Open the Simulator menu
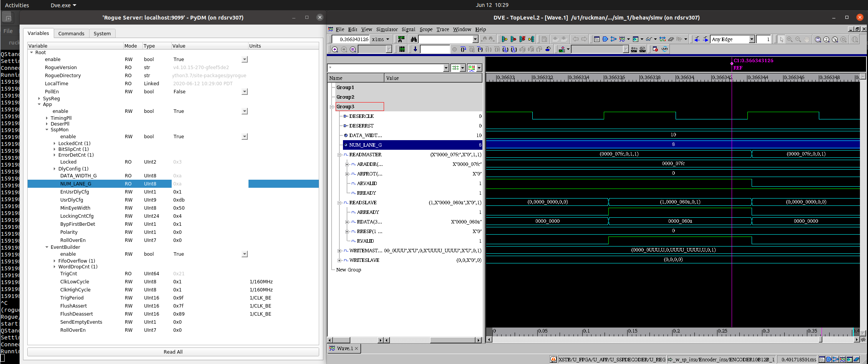This screenshot has width=868, height=364. pyautogui.click(x=387, y=29)
